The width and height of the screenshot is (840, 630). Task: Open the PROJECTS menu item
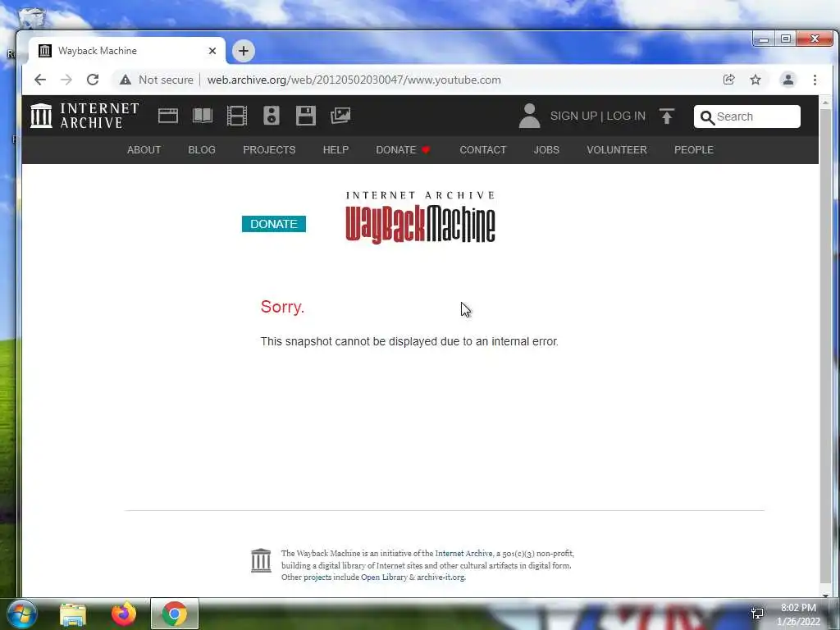coord(269,150)
